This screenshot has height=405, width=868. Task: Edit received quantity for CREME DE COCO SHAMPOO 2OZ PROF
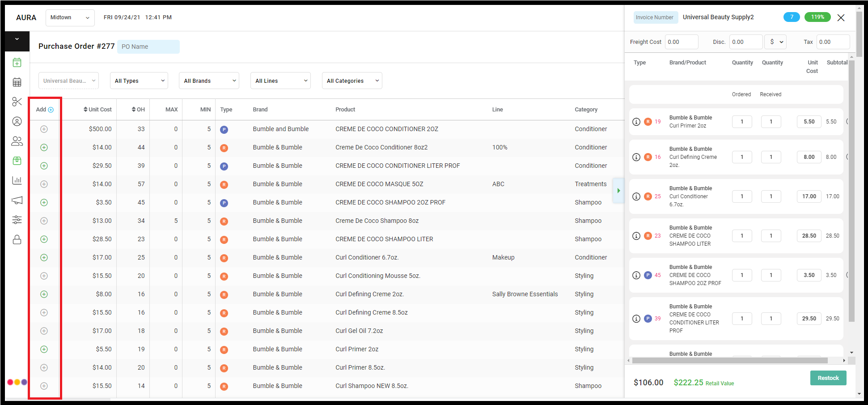[771, 275]
